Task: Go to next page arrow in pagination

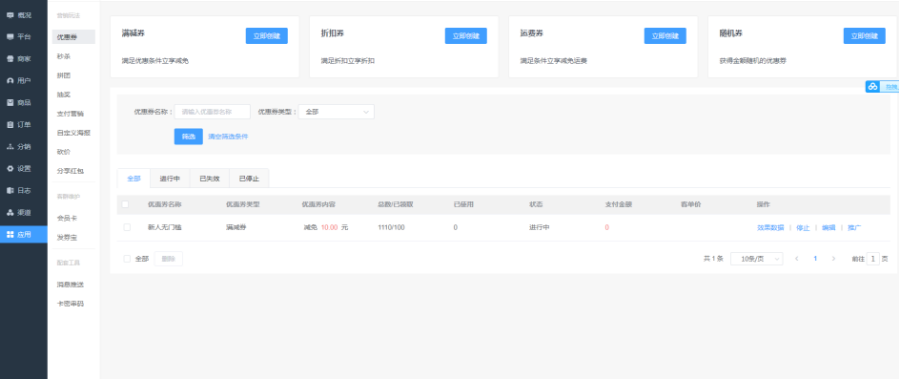Action: tap(833, 259)
